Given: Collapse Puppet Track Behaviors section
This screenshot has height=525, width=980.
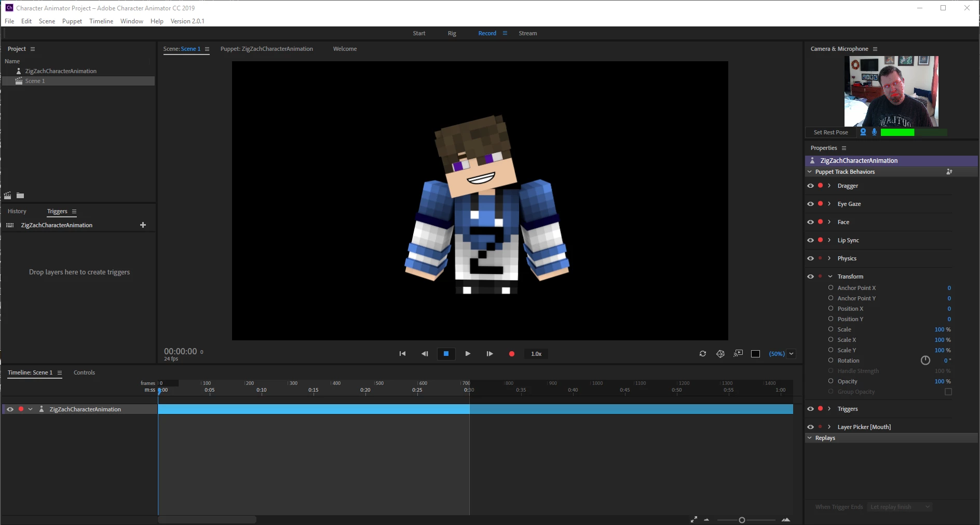Looking at the screenshot, I should (810, 172).
